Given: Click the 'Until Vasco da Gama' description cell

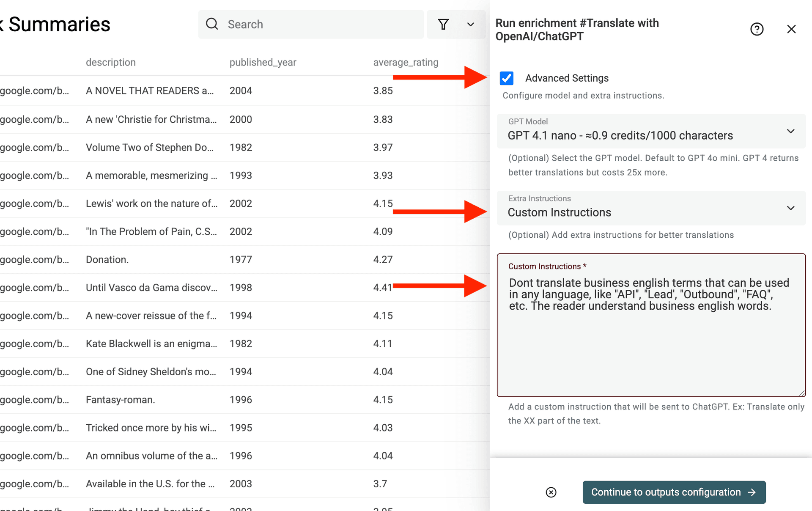Looking at the screenshot, I should click(x=151, y=288).
